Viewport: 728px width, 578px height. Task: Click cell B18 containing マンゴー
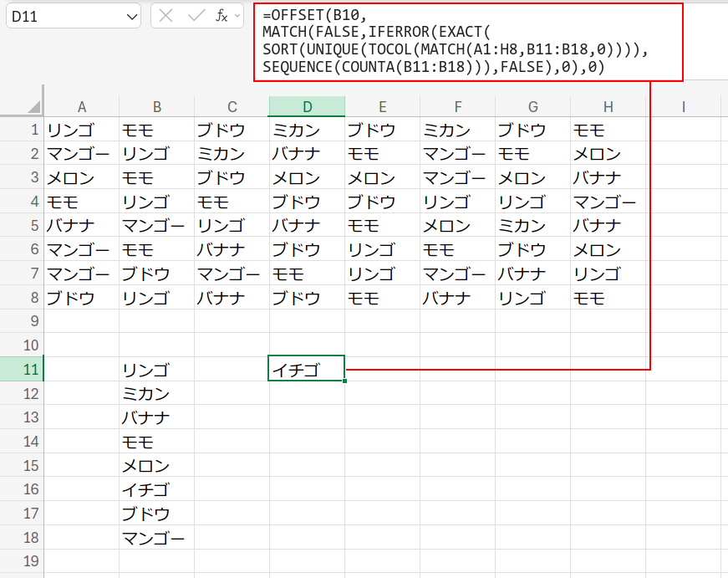click(x=156, y=537)
